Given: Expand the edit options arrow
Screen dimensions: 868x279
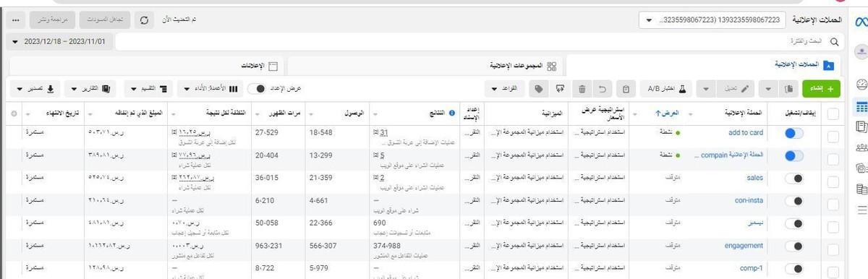Looking at the screenshot, I should click(x=707, y=88).
